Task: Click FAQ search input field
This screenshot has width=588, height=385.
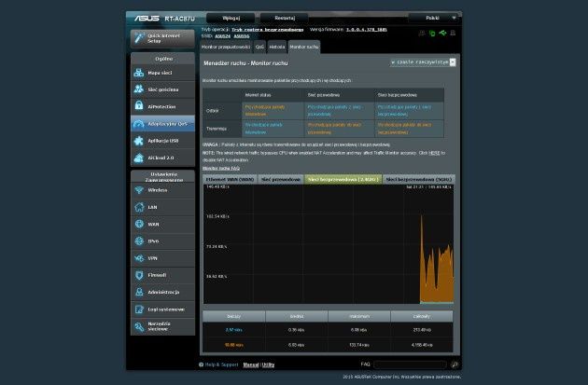Action: pyautogui.click(x=411, y=364)
